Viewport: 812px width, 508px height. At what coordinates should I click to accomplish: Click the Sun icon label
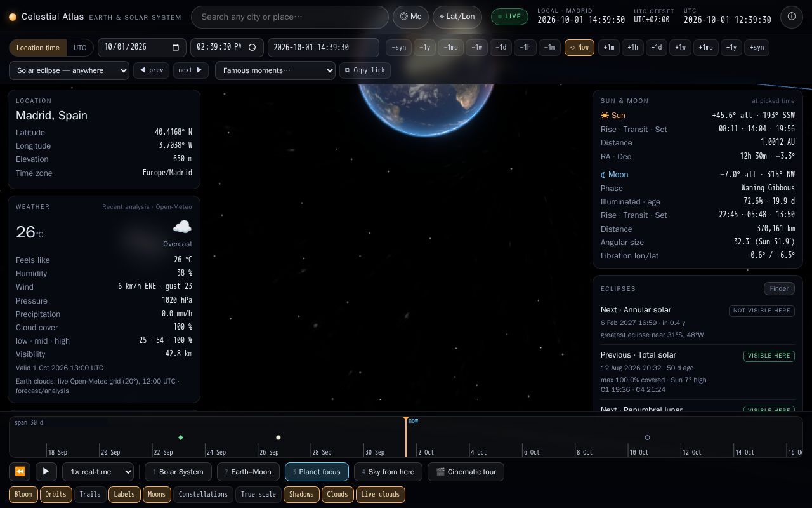click(x=613, y=116)
